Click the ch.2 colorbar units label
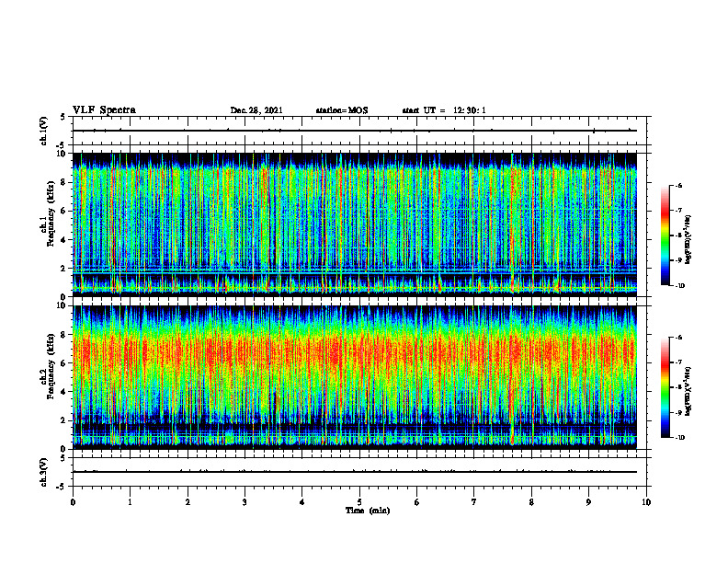Screen dimensions: 728x563 [x=688, y=392]
